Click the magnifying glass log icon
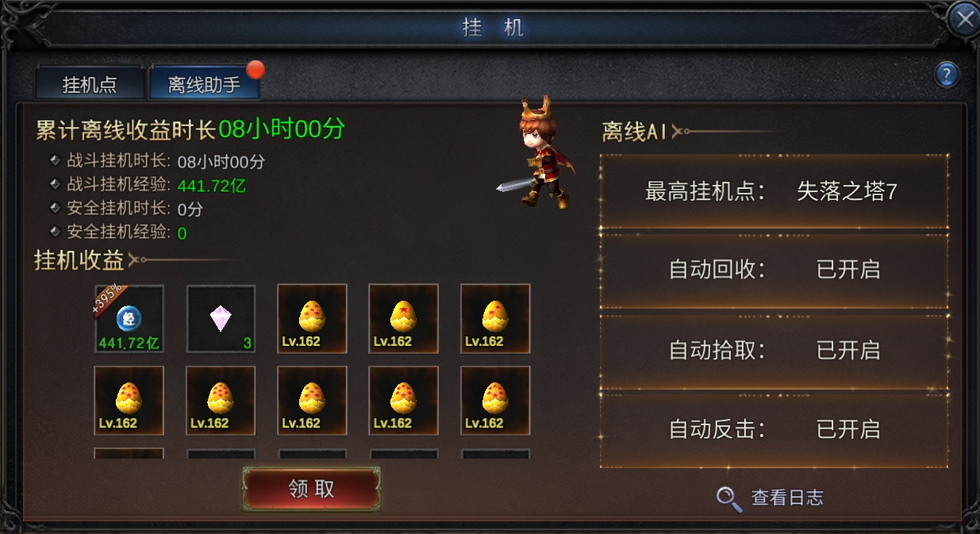This screenshot has height=534, width=980. pyautogui.click(x=728, y=498)
